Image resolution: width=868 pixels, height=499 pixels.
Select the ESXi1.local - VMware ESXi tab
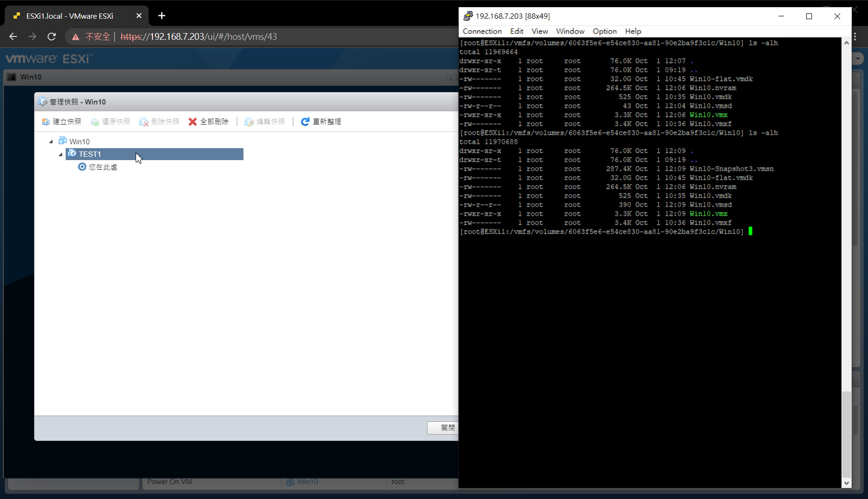pyautogui.click(x=77, y=16)
